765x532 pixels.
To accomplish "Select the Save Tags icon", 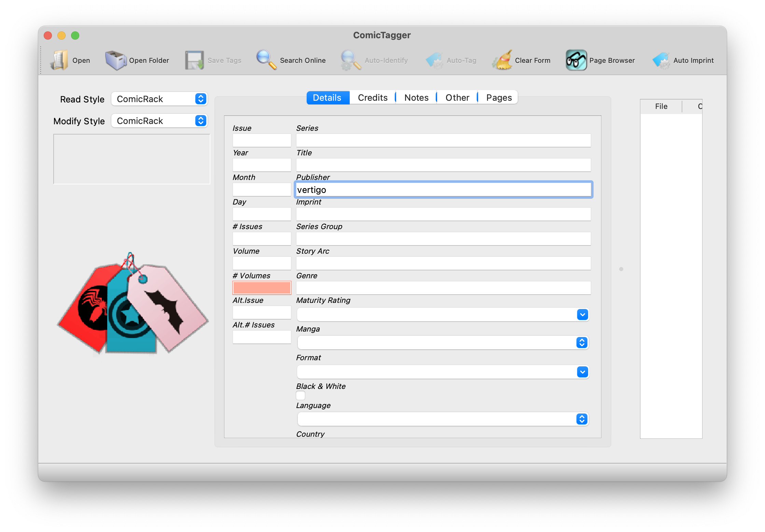I will point(213,60).
